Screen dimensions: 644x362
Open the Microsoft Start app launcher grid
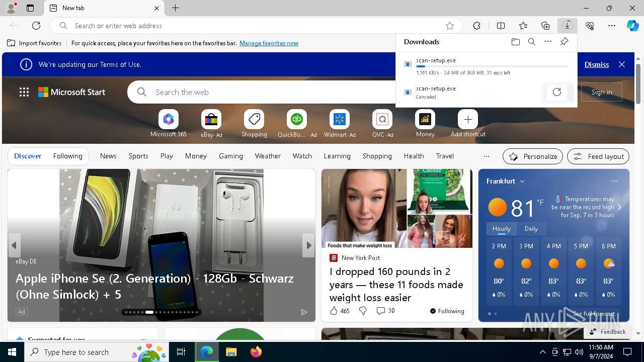pos(24,92)
